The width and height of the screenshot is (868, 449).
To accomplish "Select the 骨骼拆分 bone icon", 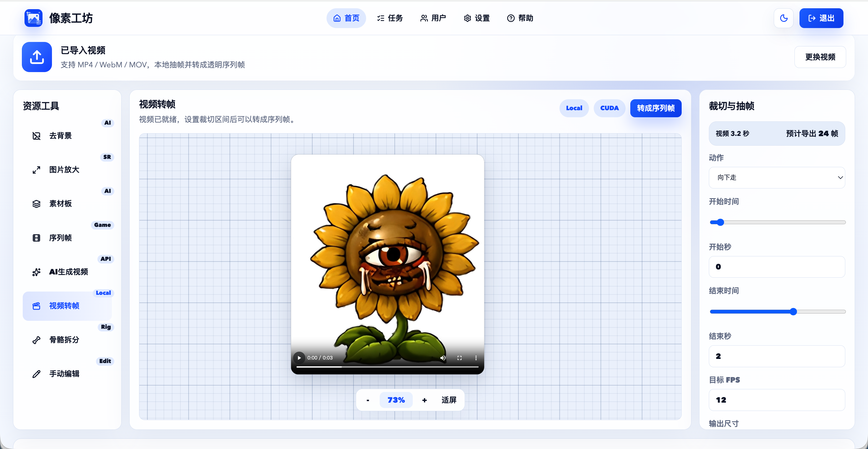I will 36,340.
